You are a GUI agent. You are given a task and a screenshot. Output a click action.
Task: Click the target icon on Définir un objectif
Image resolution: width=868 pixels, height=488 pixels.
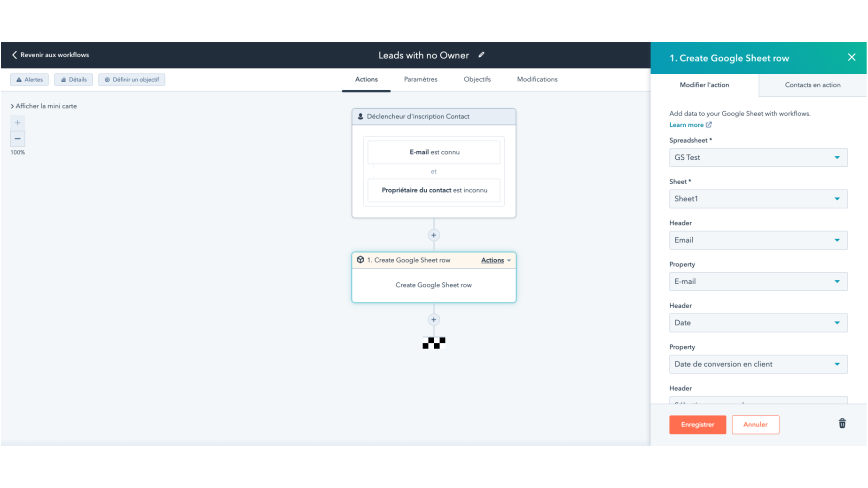tap(107, 79)
